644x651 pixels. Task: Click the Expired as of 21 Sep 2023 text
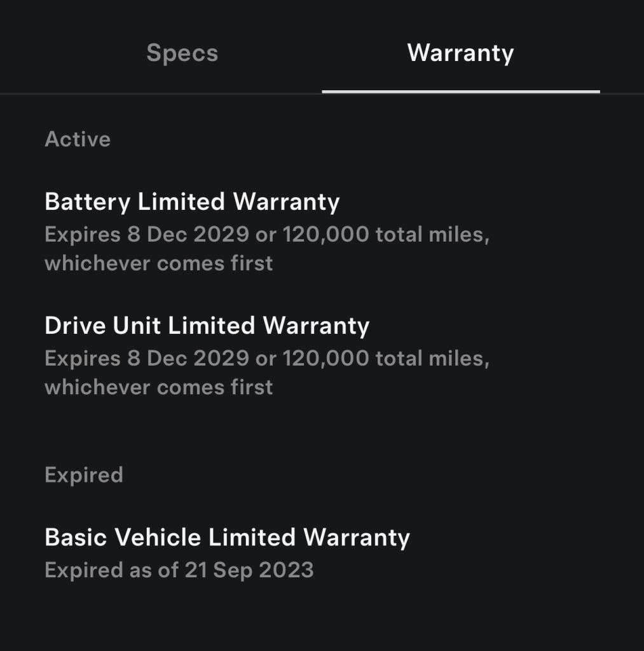tap(179, 570)
